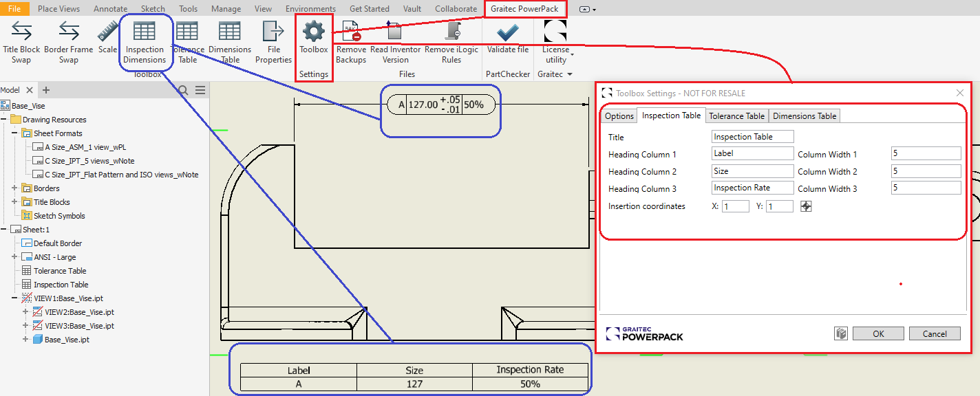Viewport: 980px width, 396px height.
Task: Expand the ANSI - Large node
Action: (x=15, y=257)
